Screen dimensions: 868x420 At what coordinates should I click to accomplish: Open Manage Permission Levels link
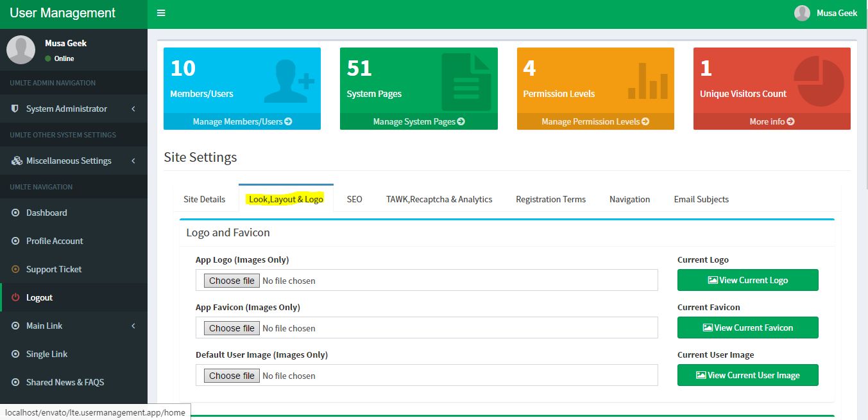pos(595,121)
